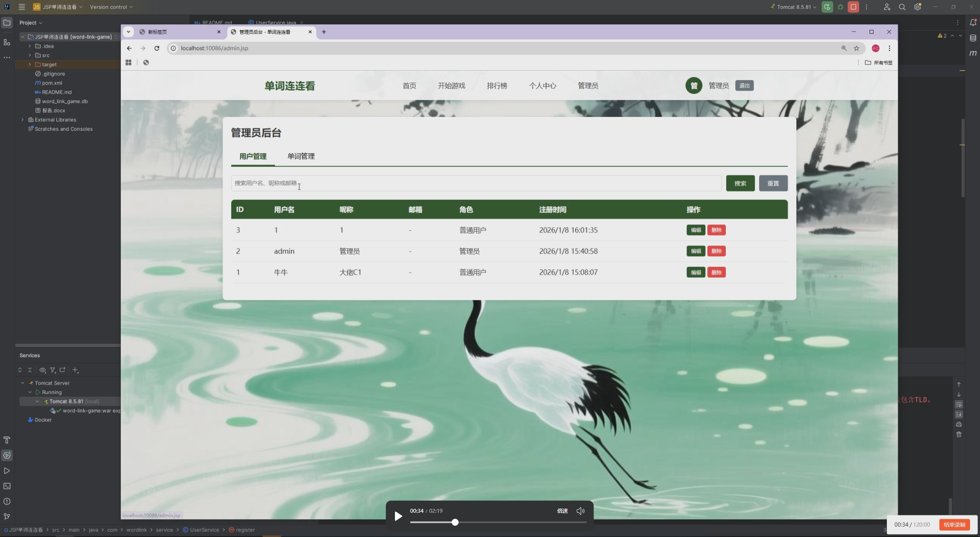Click the Tomcat debug bug icon

point(840,7)
